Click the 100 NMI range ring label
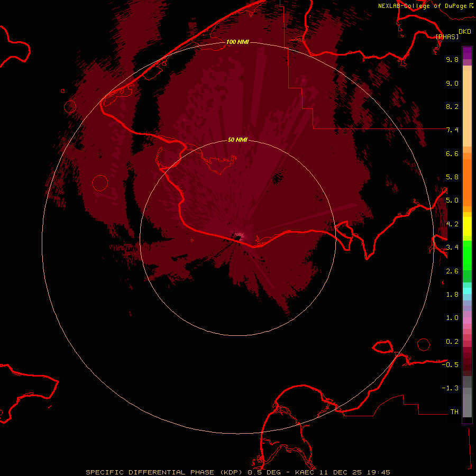Screen dimensions: 476x476 click(x=237, y=42)
